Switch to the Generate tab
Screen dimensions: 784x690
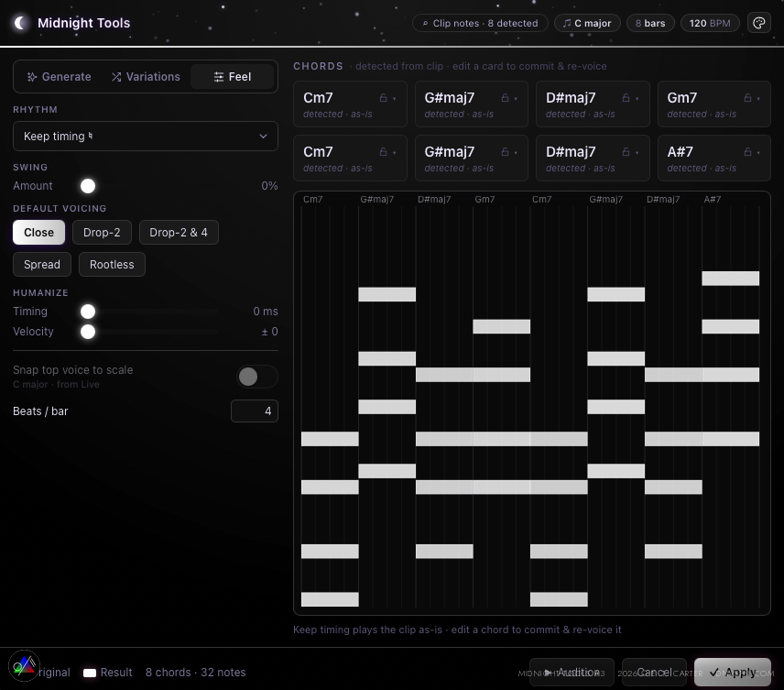pyautogui.click(x=59, y=77)
